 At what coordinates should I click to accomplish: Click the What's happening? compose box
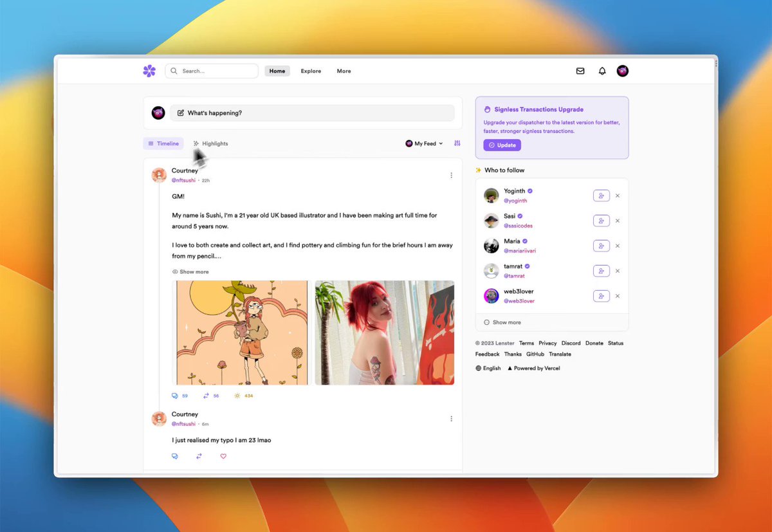pos(312,113)
